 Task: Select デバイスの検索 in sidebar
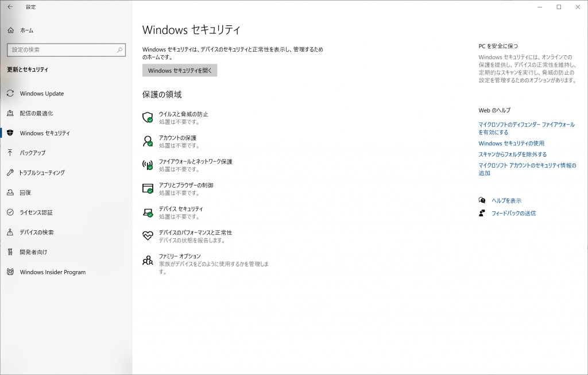[x=37, y=232]
